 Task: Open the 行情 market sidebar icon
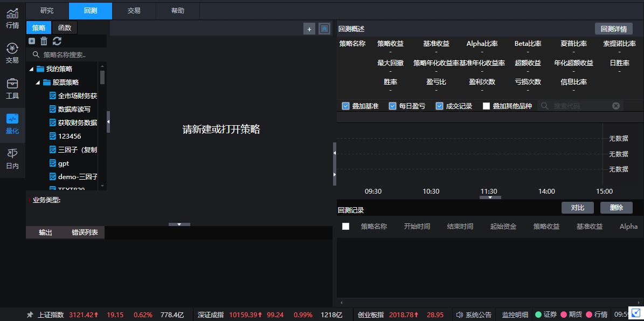point(12,18)
